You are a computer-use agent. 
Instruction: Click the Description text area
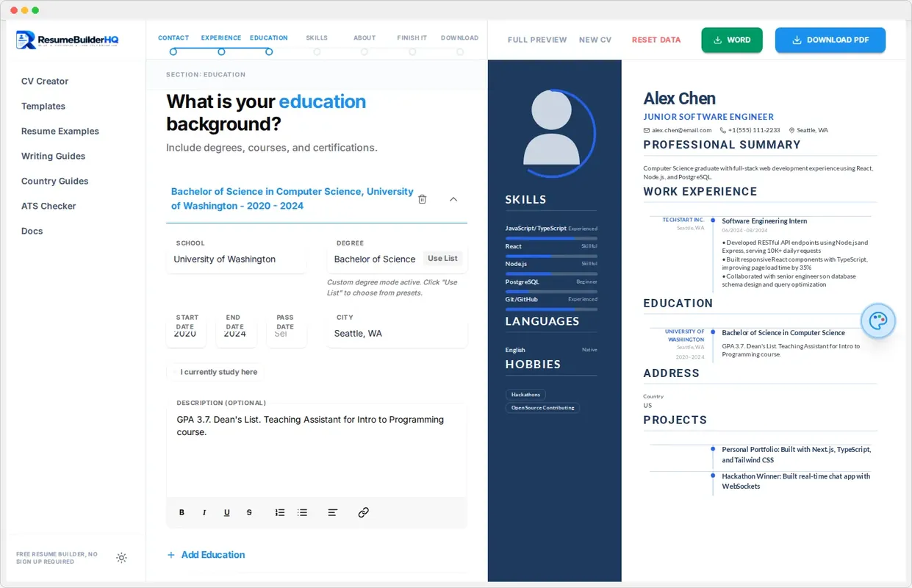(317, 452)
